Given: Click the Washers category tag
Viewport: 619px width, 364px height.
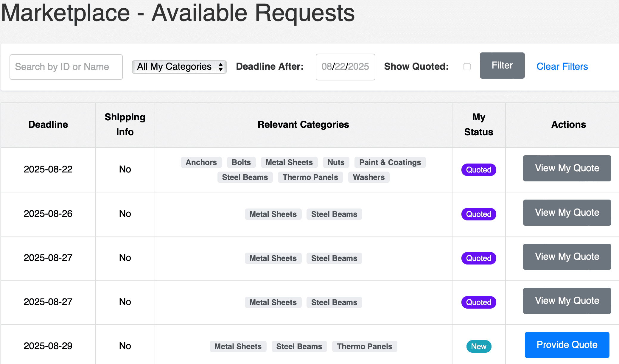Looking at the screenshot, I should (368, 177).
